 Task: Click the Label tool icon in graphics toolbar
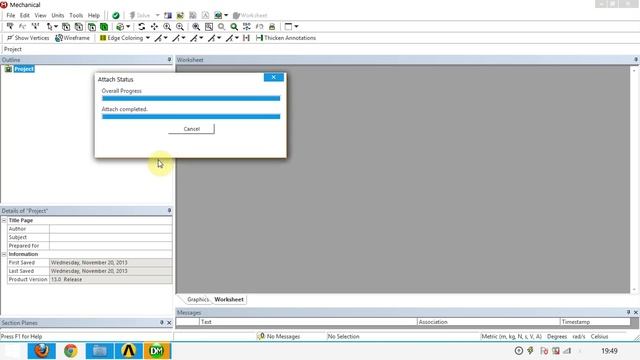10,27
